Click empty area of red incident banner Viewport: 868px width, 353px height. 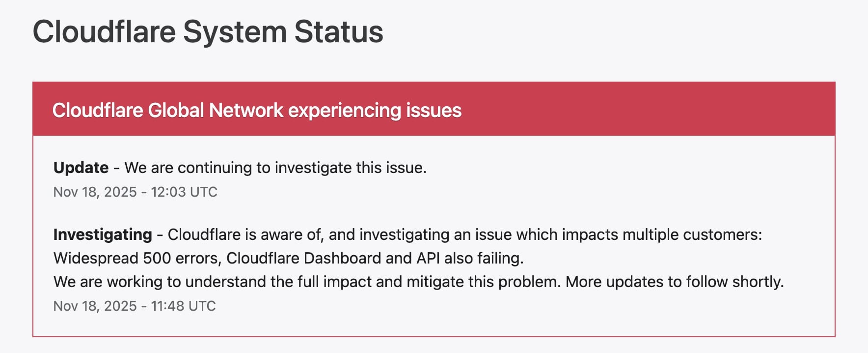(x=638, y=109)
